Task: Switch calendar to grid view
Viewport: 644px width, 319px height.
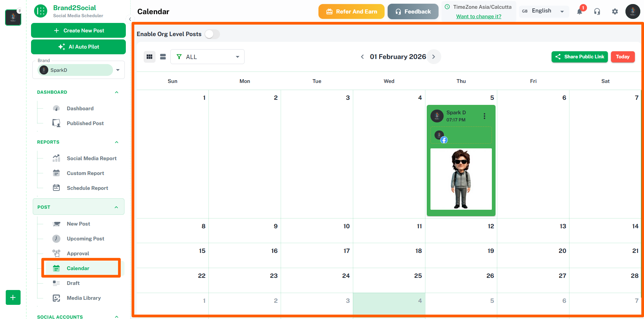Action: click(149, 57)
